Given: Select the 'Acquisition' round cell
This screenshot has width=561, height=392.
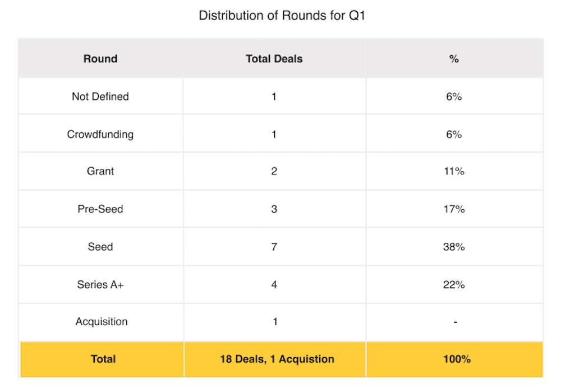Looking at the screenshot, I should click(102, 321).
